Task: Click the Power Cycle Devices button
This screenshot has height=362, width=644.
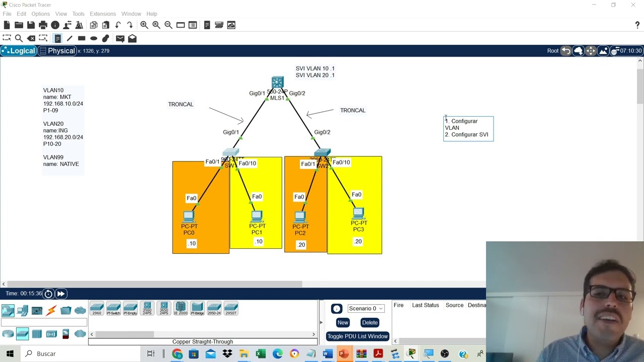Action: [x=48, y=294]
